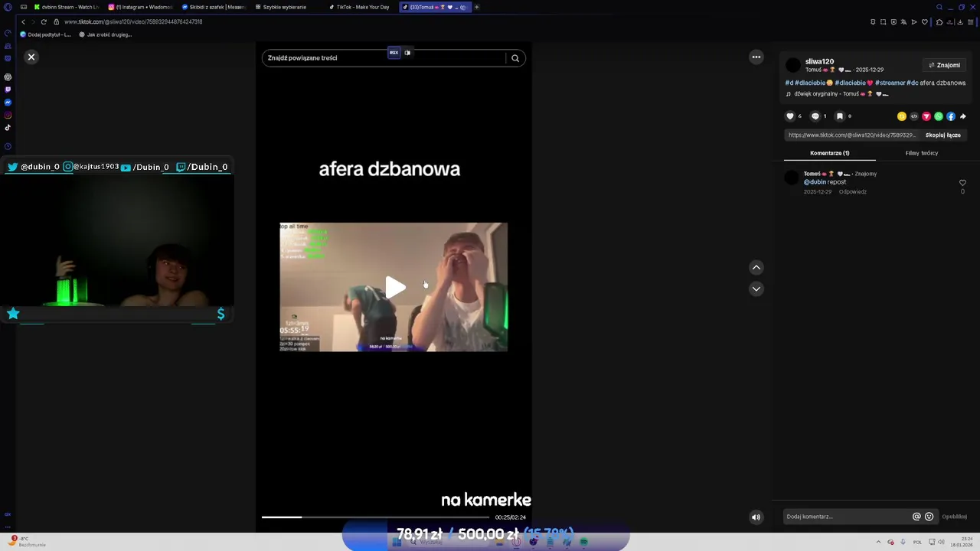
Task: Mute video with the volume speaker button
Action: 756,517
